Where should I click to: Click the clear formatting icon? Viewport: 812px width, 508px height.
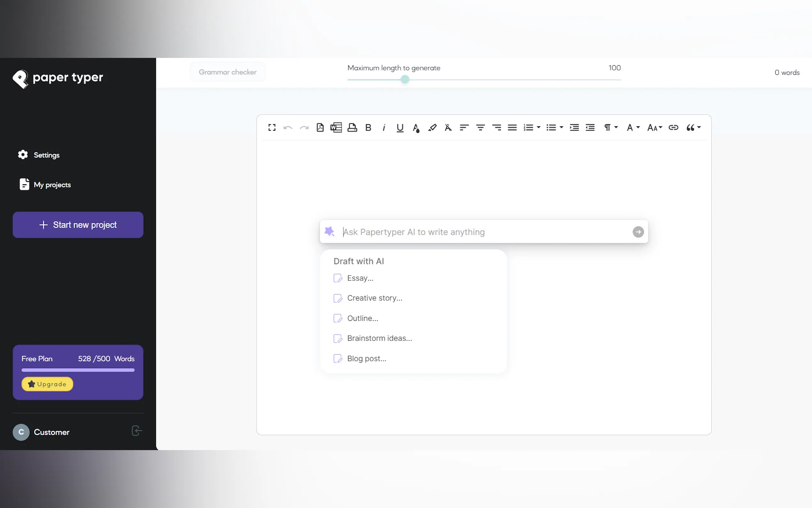(448, 127)
